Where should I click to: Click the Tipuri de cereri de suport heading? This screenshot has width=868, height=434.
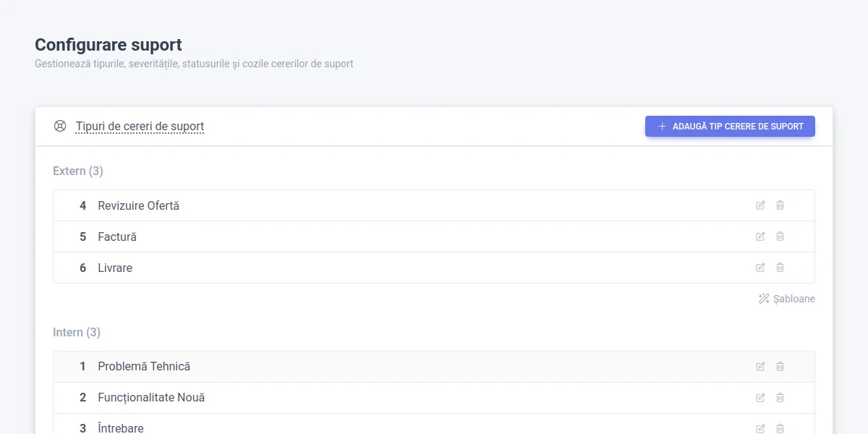(140, 127)
